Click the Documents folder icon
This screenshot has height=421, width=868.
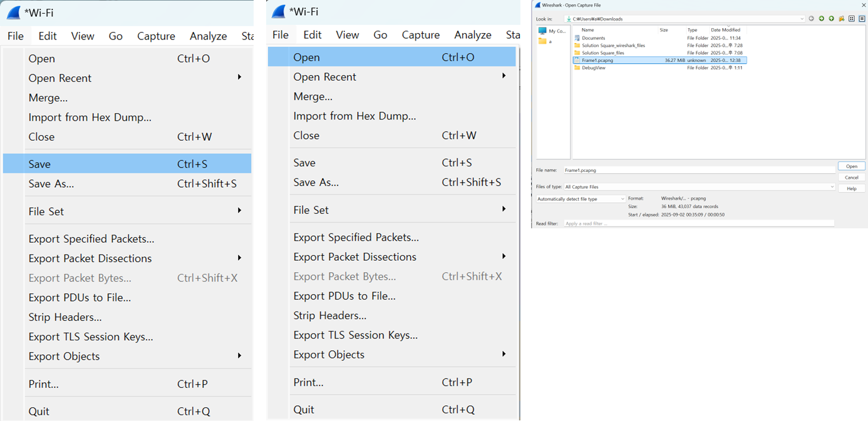coord(577,38)
